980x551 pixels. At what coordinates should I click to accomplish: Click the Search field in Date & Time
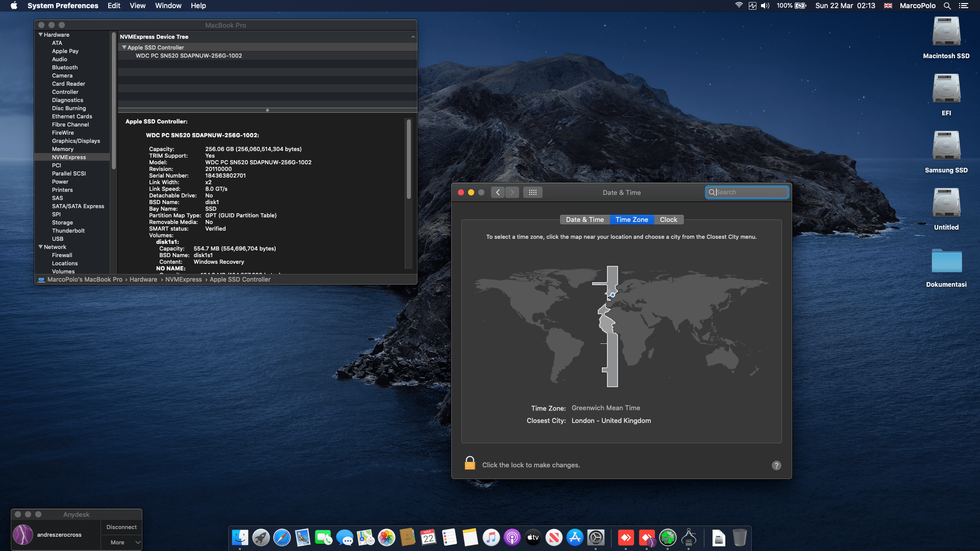[747, 192]
